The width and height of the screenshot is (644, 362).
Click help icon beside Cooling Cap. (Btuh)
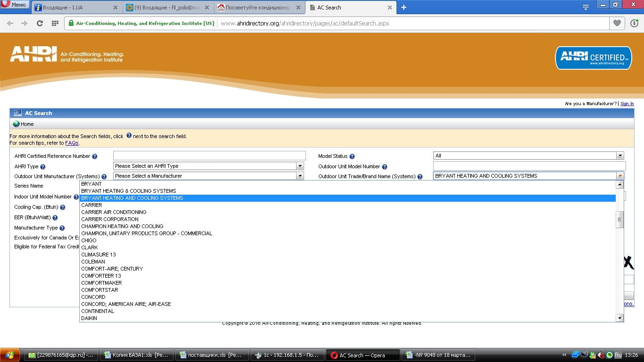(62, 207)
